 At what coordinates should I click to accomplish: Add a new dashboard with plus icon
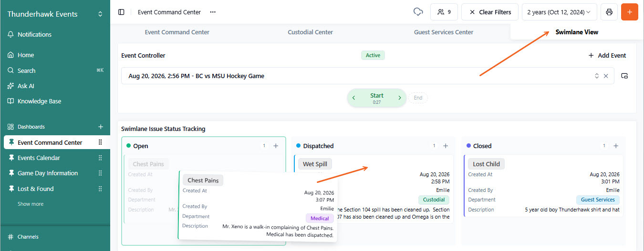click(101, 127)
